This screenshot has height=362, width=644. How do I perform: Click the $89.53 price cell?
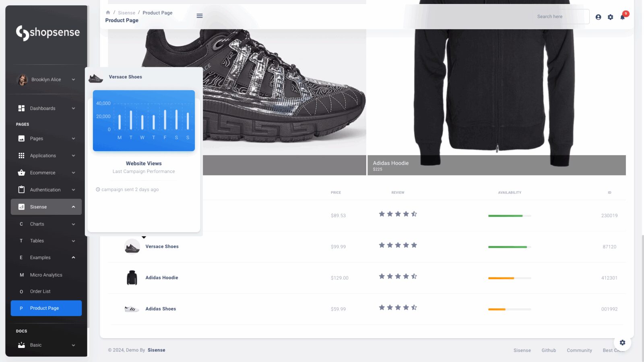[x=338, y=216]
